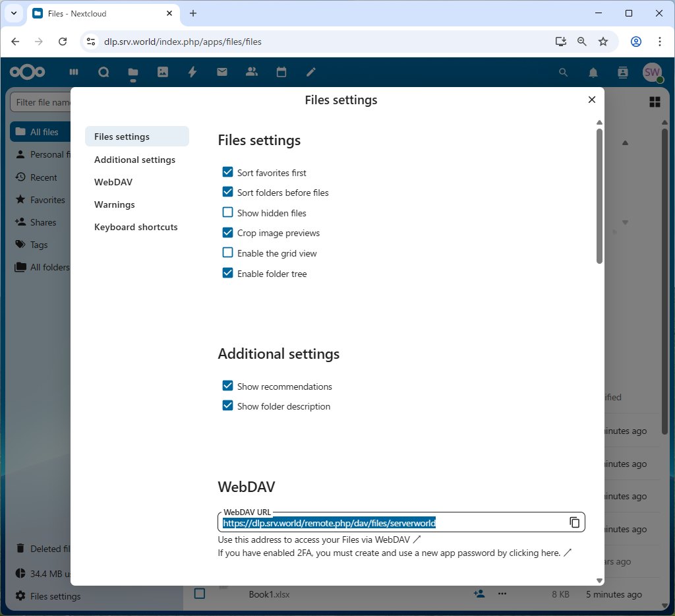Open the SW avatar user menu

click(652, 73)
